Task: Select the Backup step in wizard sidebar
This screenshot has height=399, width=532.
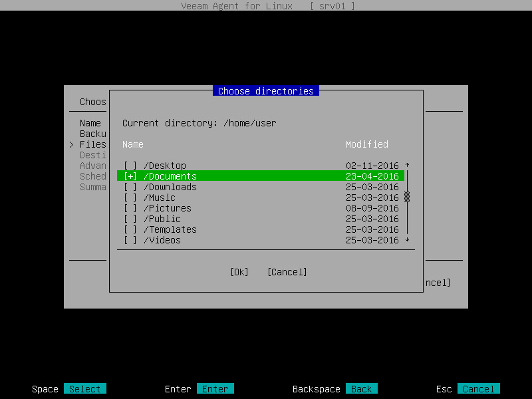Action: (x=93, y=134)
